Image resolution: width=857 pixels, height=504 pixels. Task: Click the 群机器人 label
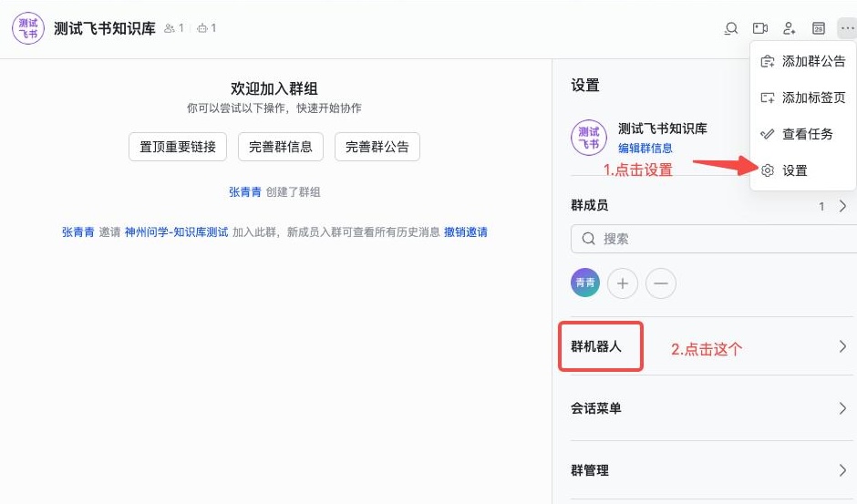[x=595, y=346]
